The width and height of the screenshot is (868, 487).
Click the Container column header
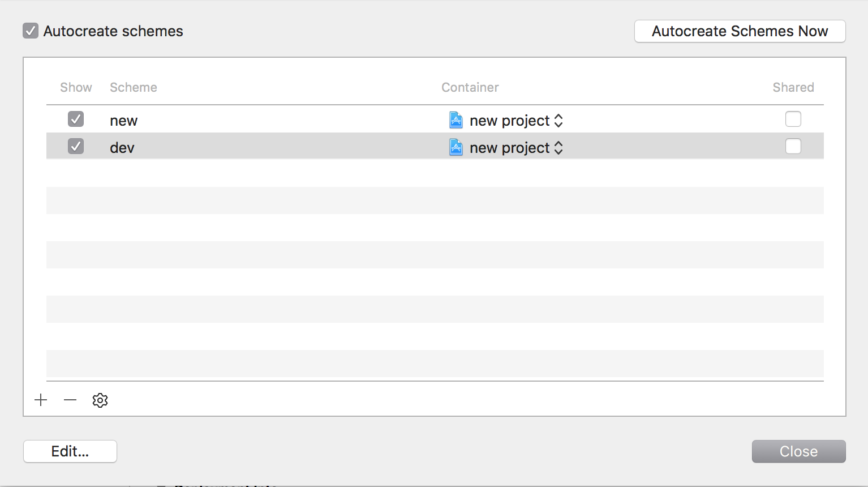click(x=470, y=87)
